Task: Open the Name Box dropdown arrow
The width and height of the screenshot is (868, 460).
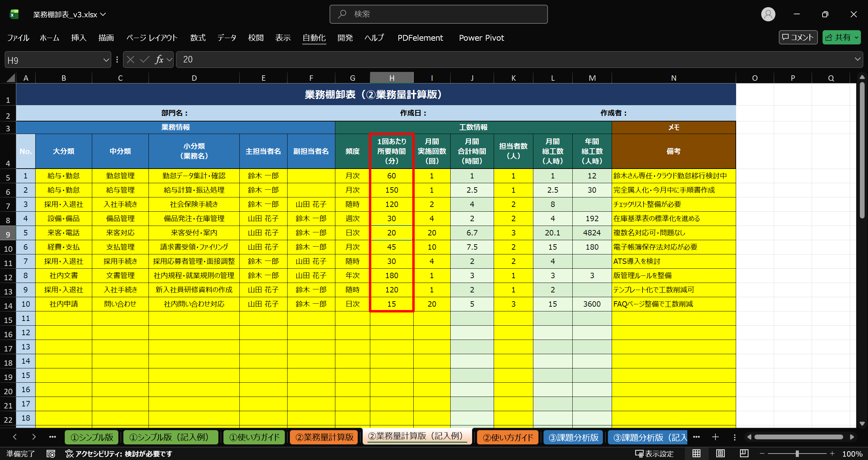Action: [106, 60]
